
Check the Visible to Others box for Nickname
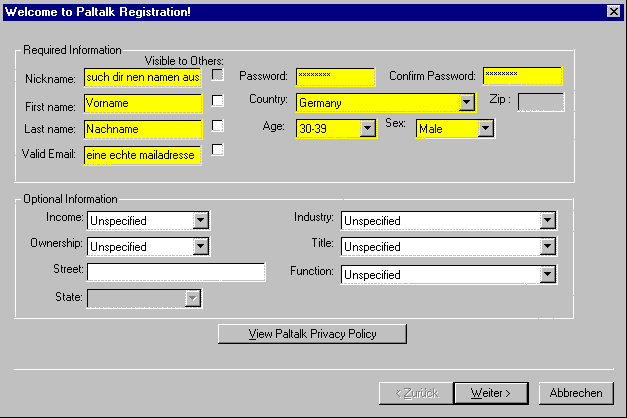[217, 75]
